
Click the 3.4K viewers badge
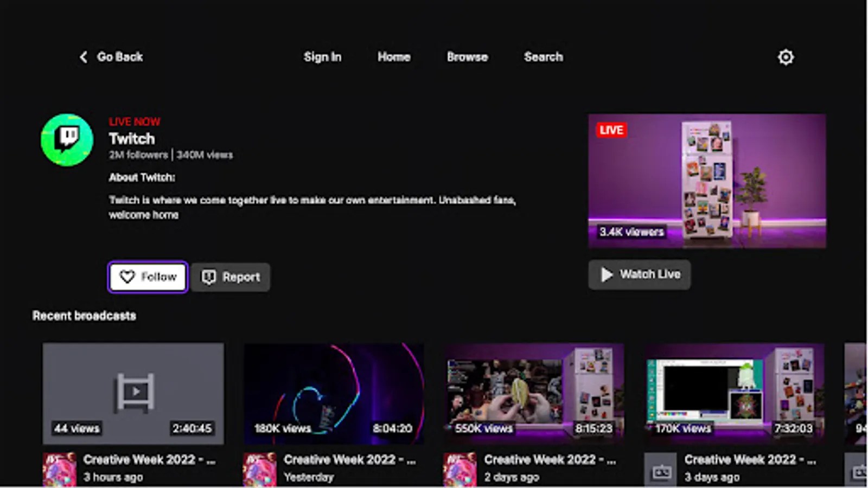tap(632, 232)
